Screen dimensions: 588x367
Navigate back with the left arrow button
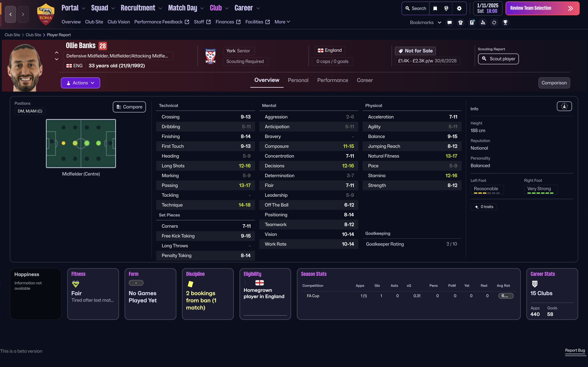pyautogui.click(x=10, y=14)
